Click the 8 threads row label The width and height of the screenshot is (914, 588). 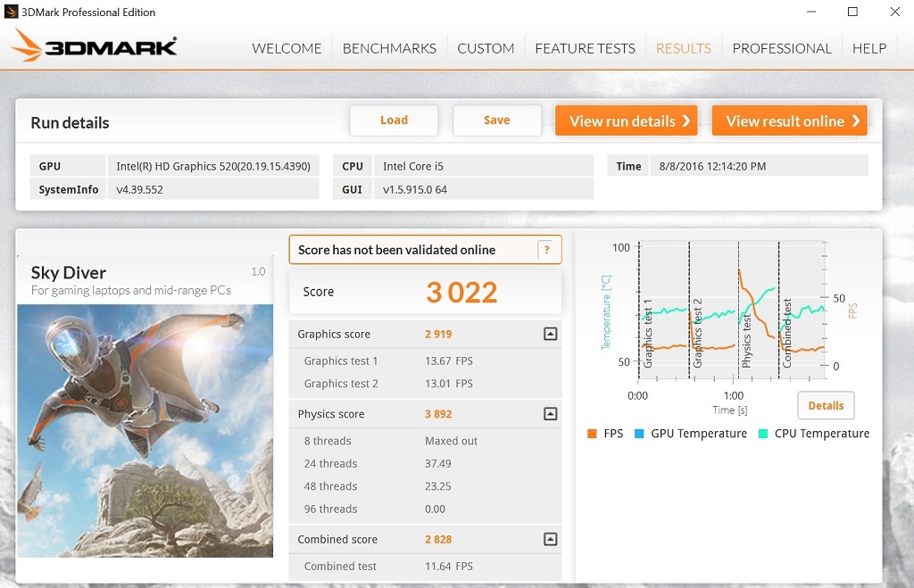pos(328,441)
